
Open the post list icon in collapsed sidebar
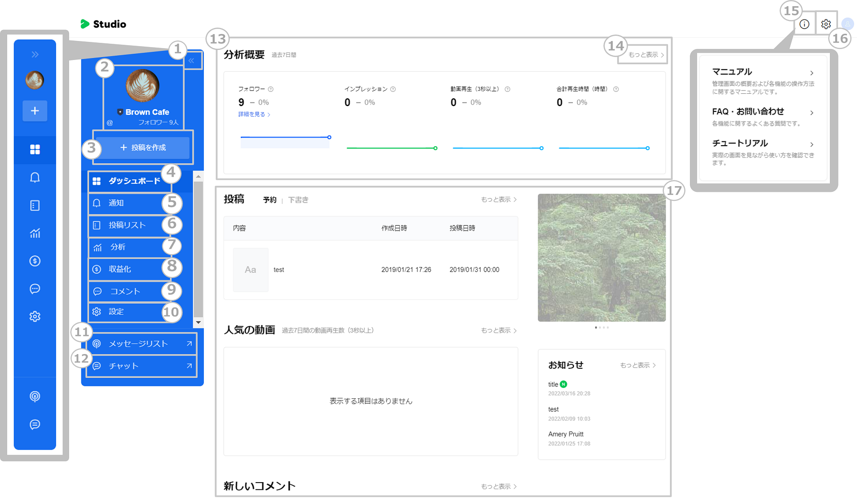35,206
